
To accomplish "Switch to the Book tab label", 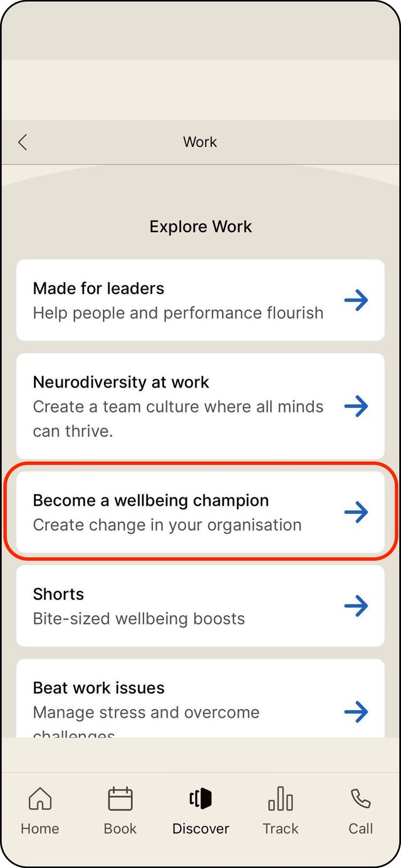I will tap(120, 829).
